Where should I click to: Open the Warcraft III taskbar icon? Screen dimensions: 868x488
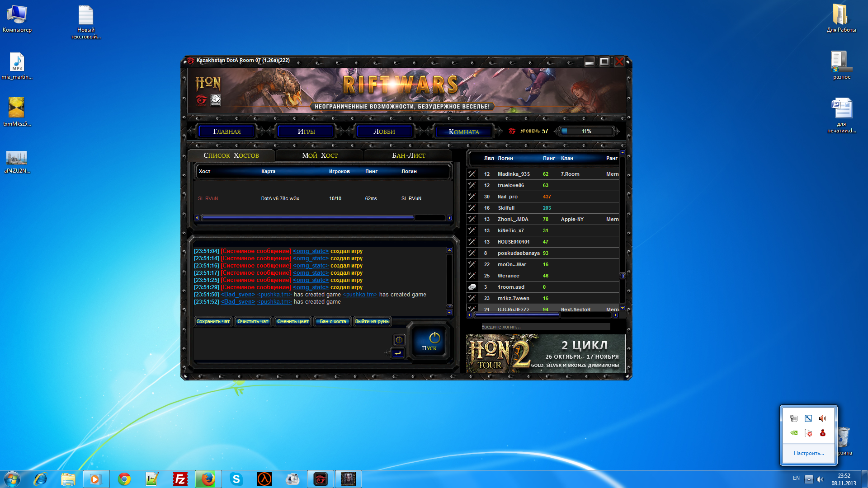(x=349, y=479)
